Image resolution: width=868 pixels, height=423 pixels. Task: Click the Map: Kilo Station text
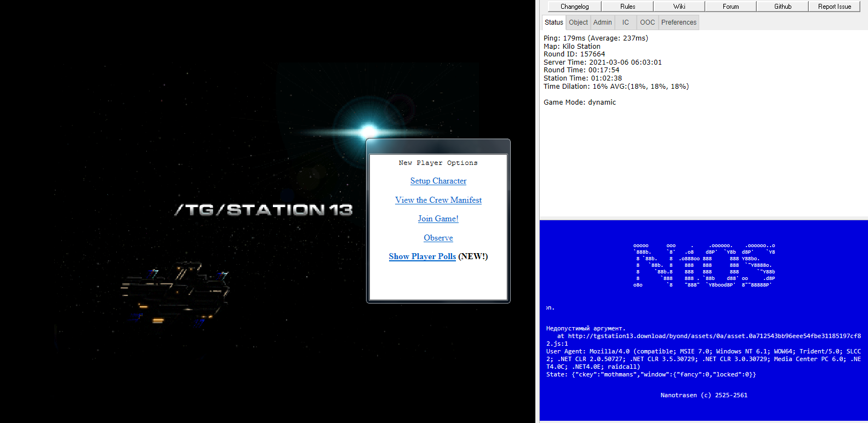(572, 47)
